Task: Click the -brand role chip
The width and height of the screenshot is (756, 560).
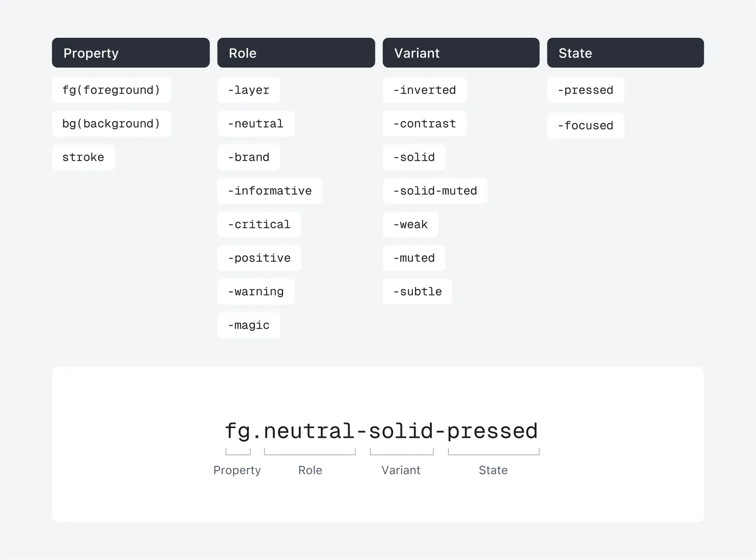Action: click(249, 157)
